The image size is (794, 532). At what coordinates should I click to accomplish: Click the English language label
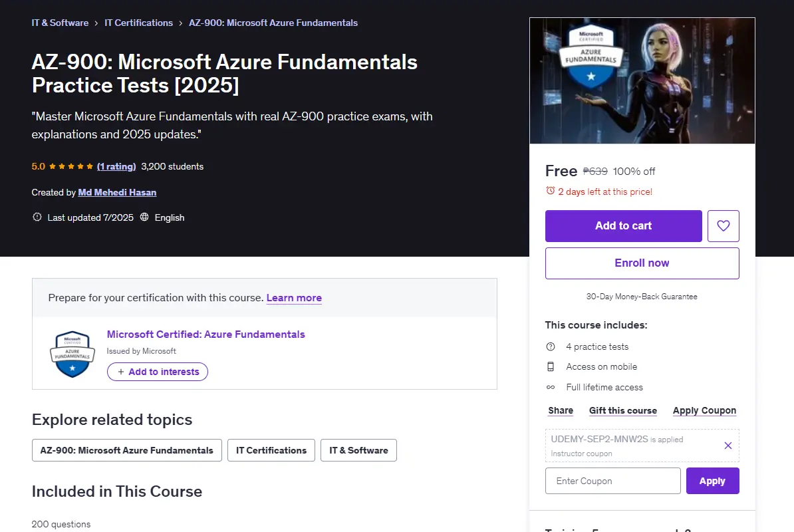tap(169, 217)
